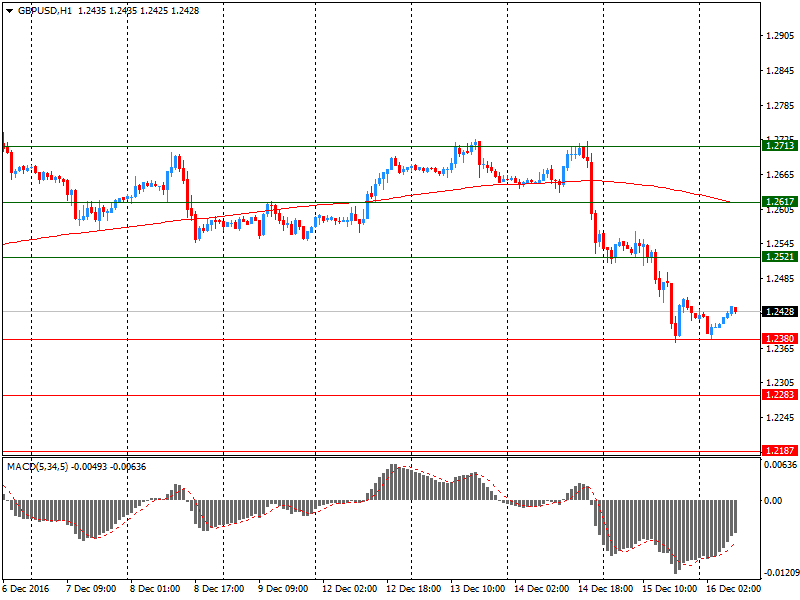
Task: Open the chart dropdown triangle beside GBPUSD
Action: pyautogui.click(x=9, y=11)
